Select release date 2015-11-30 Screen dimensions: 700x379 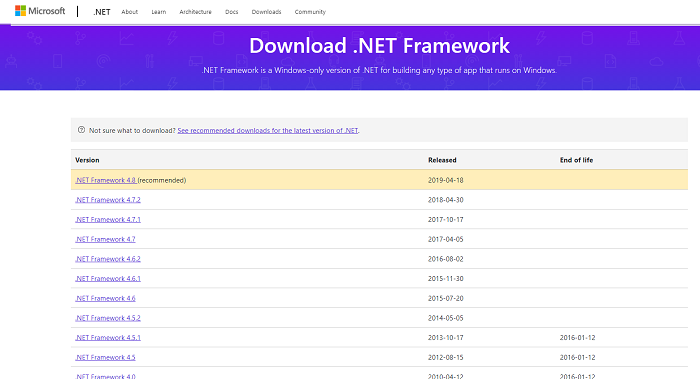point(446,279)
